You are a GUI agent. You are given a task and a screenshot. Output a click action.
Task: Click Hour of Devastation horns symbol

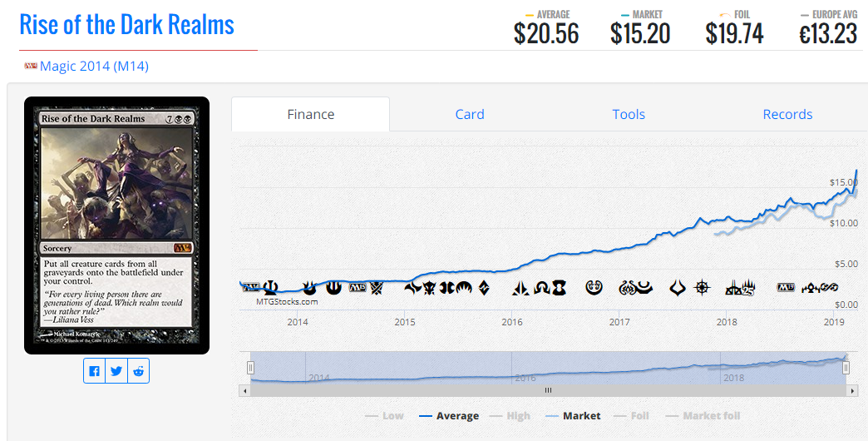coord(678,288)
